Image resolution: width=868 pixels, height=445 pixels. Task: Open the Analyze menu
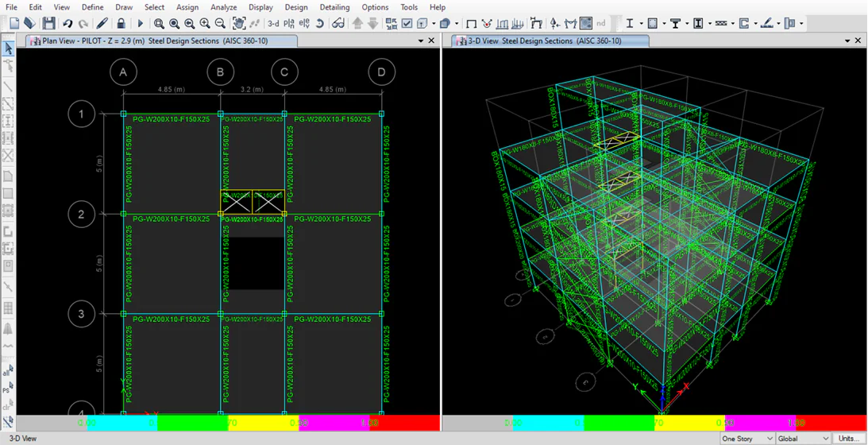point(224,7)
